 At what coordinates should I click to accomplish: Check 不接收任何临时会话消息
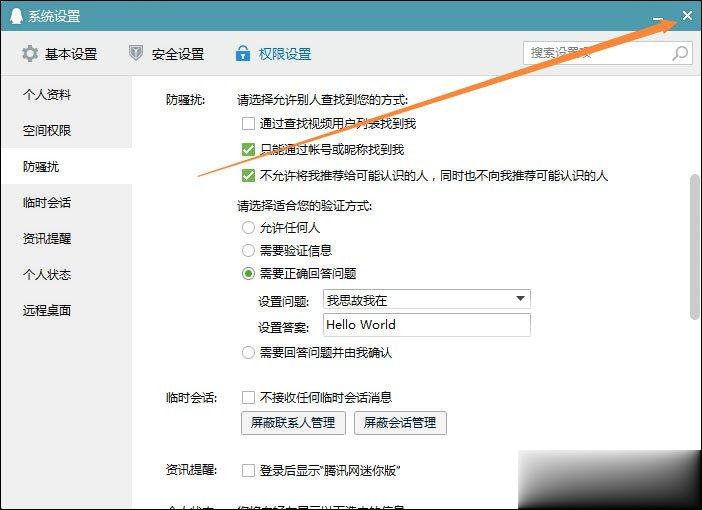coord(248,397)
